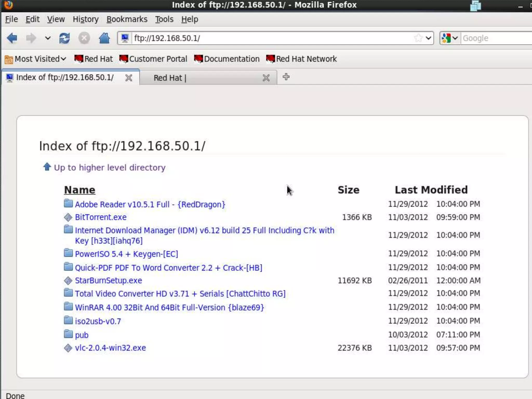Image resolution: width=532 pixels, height=399 pixels.
Task: Click the Stop loading icon
Action: pyautogui.click(x=84, y=38)
